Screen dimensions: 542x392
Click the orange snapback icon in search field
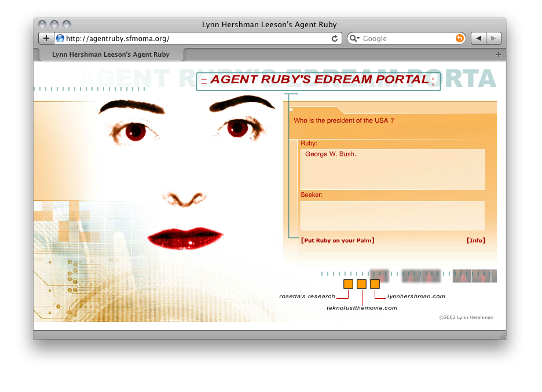(x=459, y=38)
